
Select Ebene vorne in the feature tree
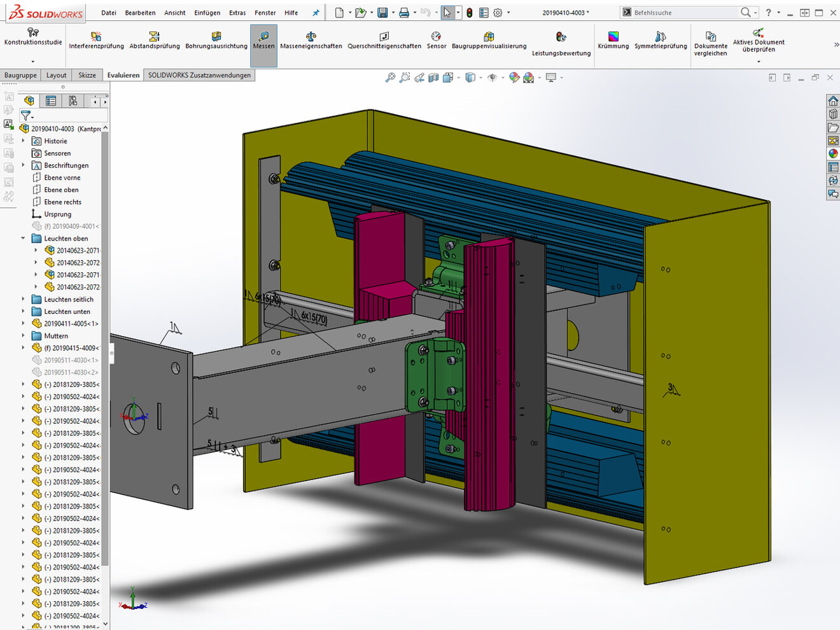tap(62, 178)
